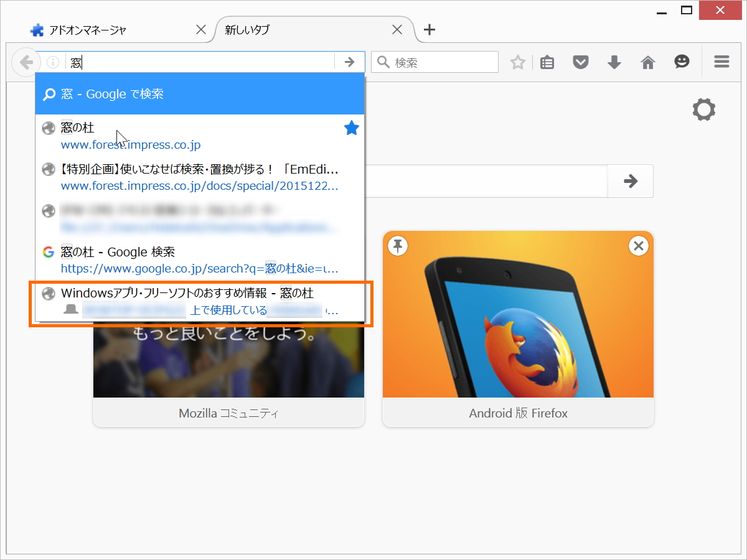
Task: View page info via the i icon
Action: pos(53,62)
